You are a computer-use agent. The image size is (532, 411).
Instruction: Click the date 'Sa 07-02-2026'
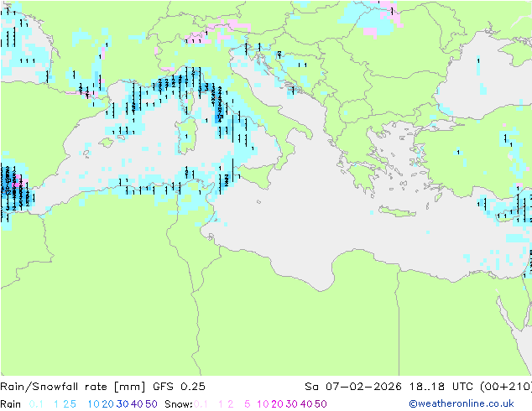(353, 387)
